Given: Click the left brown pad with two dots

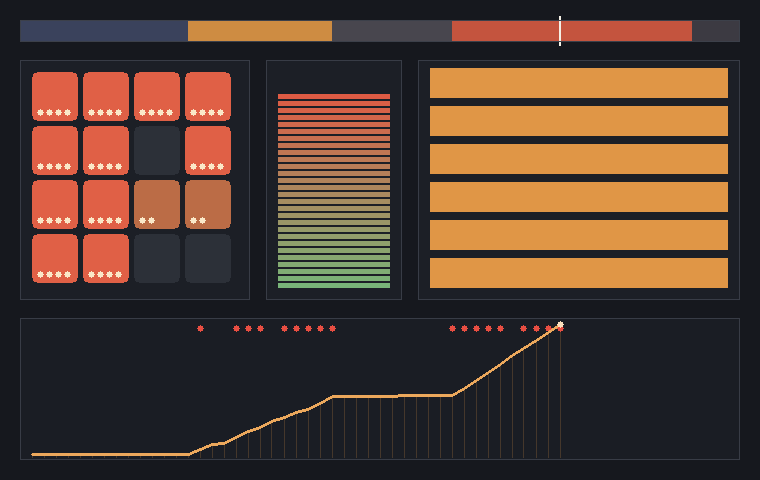Looking at the screenshot, I should coord(157,204).
